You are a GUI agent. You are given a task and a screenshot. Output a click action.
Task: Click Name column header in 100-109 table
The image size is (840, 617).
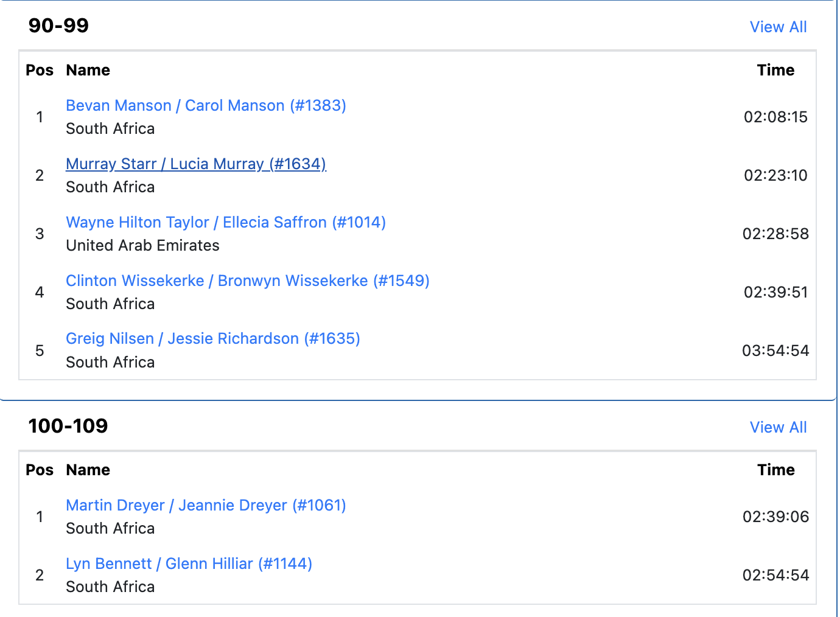pyautogui.click(x=88, y=470)
